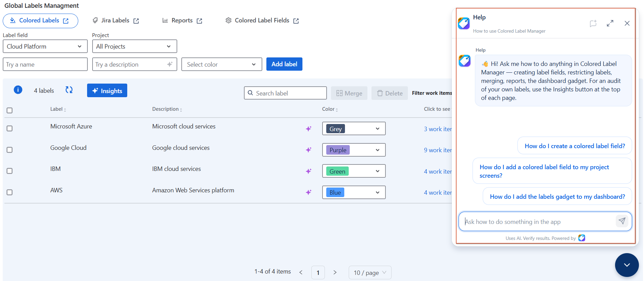The height and width of the screenshot is (281, 644).
Task: Open the Label field dropdown showing Cloud Platform
Action: tap(45, 46)
